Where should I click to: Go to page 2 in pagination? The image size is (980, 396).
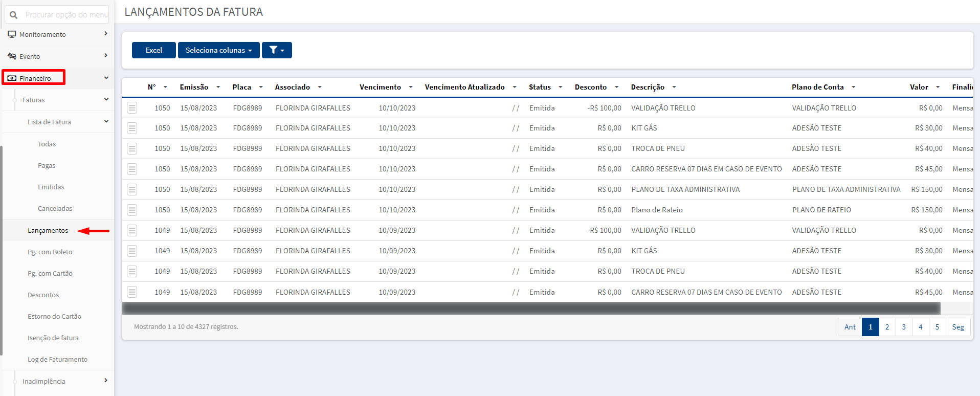pos(887,327)
